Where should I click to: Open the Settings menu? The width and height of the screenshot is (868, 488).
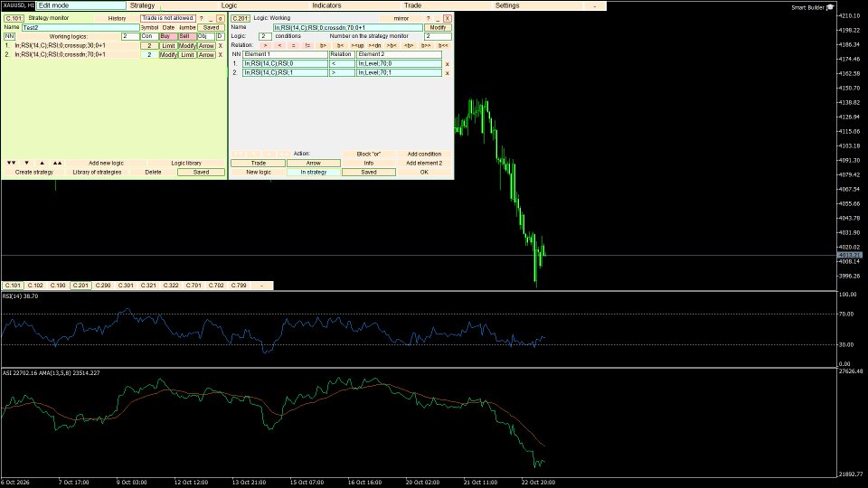[x=507, y=5]
